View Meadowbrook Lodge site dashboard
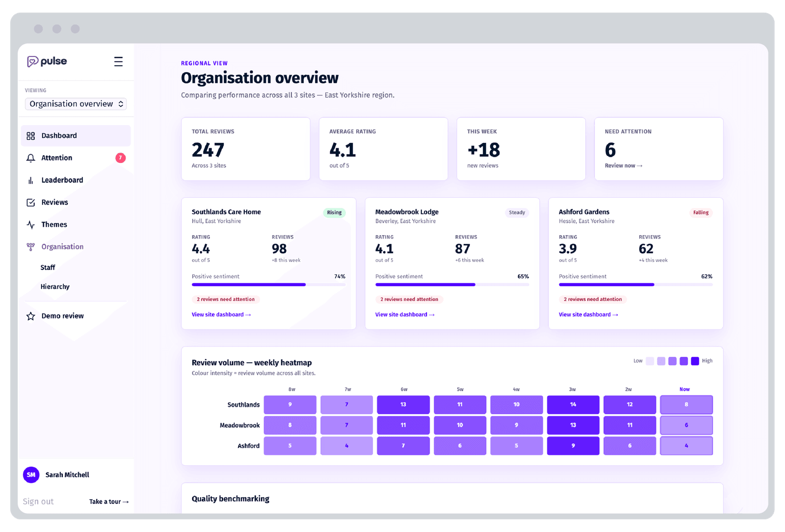The width and height of the screenshot is (785, 532). [405, 315]
